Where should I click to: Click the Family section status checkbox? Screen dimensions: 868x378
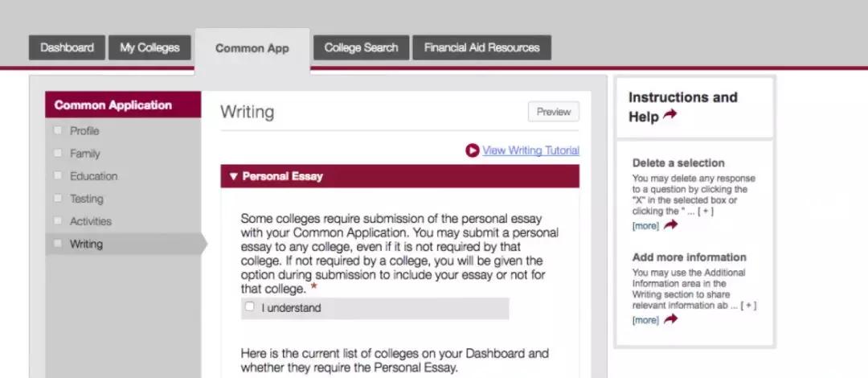coord(57,153)
